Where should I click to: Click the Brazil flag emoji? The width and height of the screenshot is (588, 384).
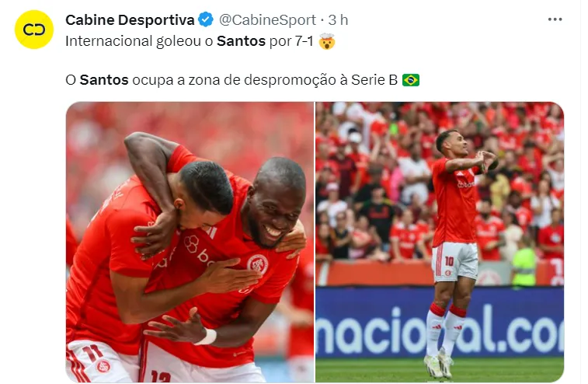(x=411, y=80)
